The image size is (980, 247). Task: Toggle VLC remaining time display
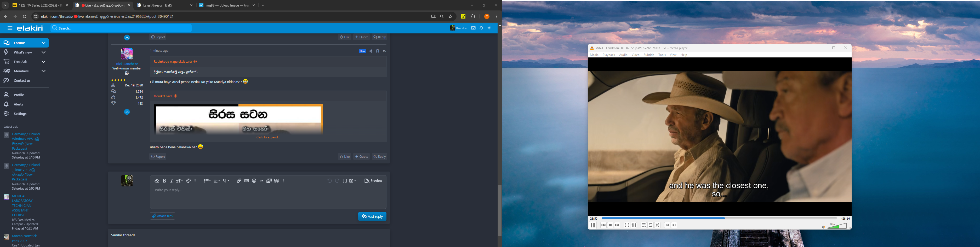pyautogui.click(x=845, y=219)
